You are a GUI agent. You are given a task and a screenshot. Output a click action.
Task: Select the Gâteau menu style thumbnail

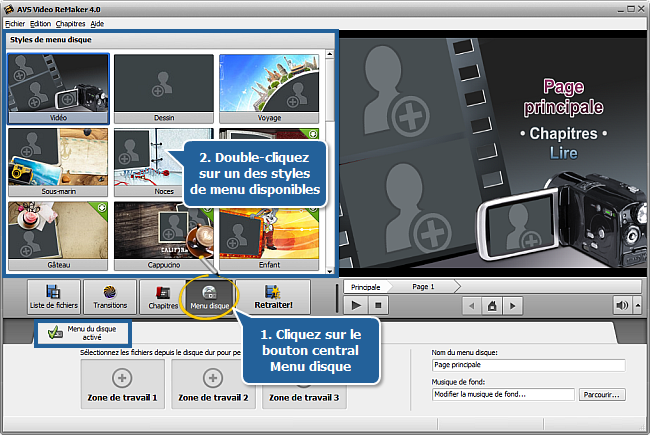58,236
